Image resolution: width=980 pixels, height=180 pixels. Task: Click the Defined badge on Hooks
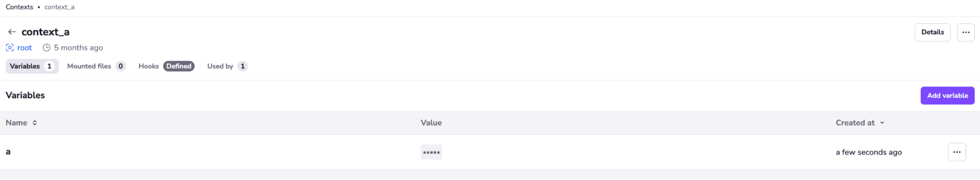[179, 66]
